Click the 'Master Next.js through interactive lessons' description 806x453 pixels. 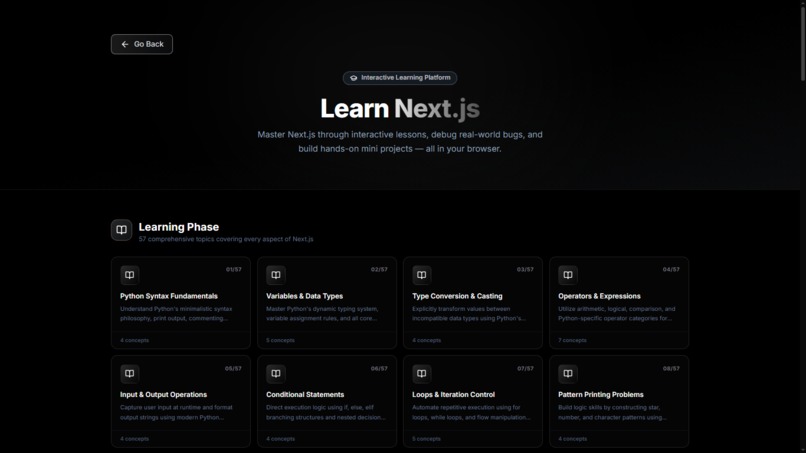[400, 141]
